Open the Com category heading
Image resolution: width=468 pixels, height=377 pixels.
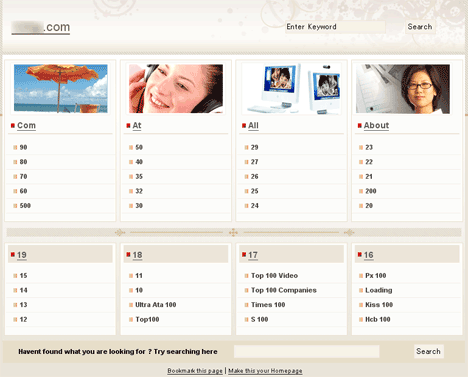[26, 126]
